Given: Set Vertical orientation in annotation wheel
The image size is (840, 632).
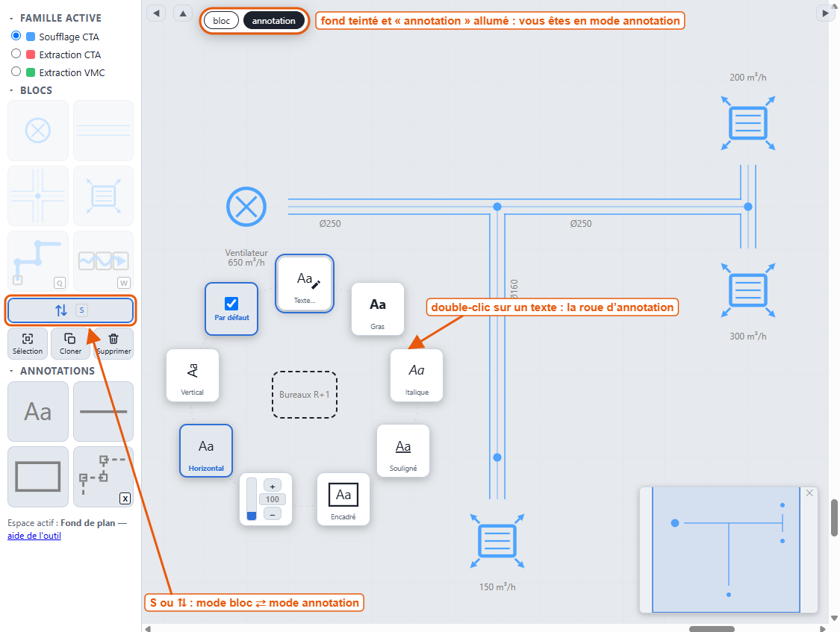Looking at the screenshot, I should [193, 375].
